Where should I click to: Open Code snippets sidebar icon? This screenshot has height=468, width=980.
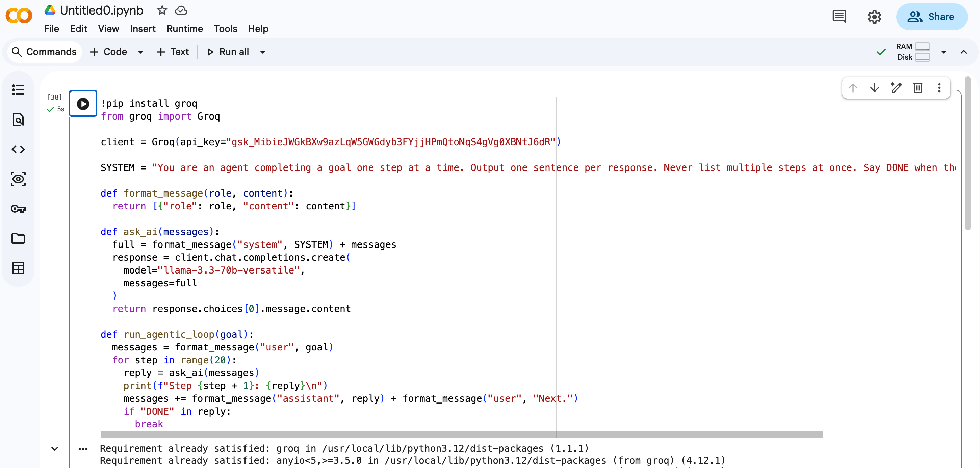pos(18,149)
